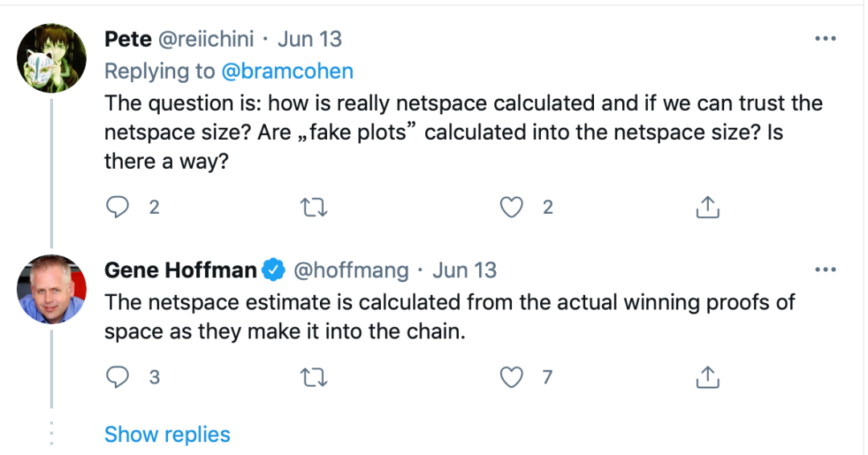Like Pete's tweet with heart icon

tap(511, 207)
